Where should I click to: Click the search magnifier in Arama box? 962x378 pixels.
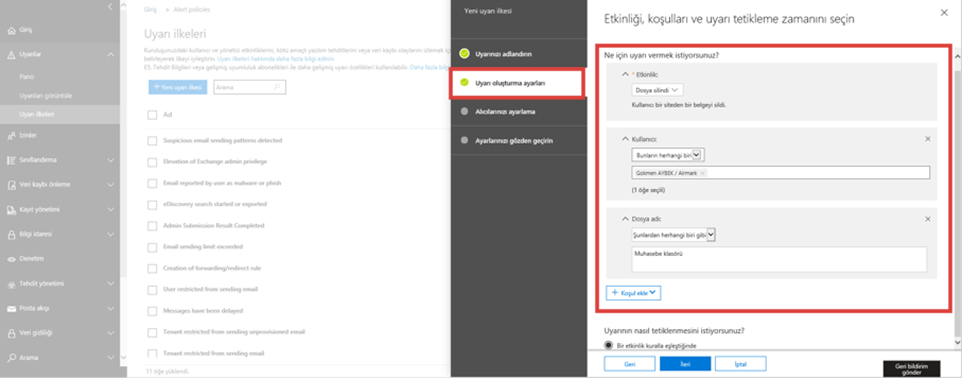(277, 88)
